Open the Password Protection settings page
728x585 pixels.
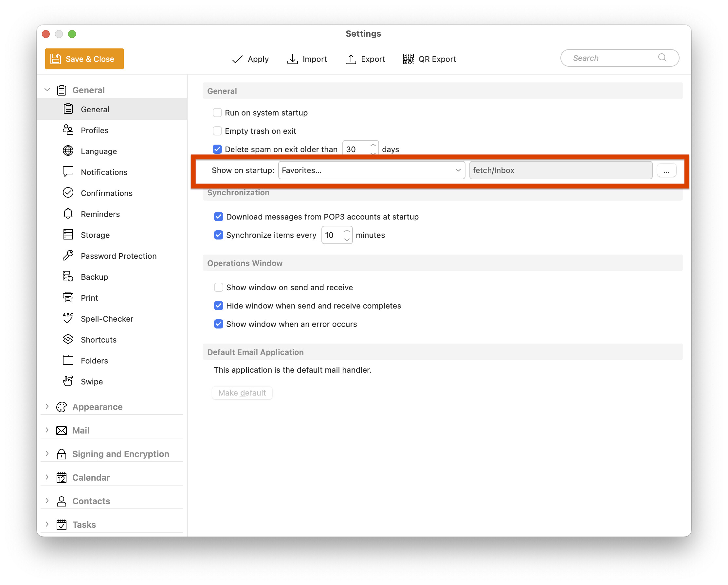click(112, 256)
